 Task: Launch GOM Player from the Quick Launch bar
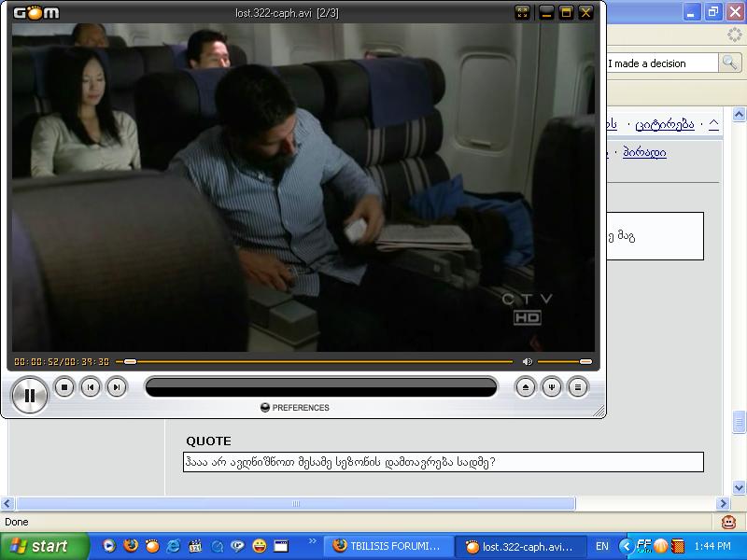(152, 546)
